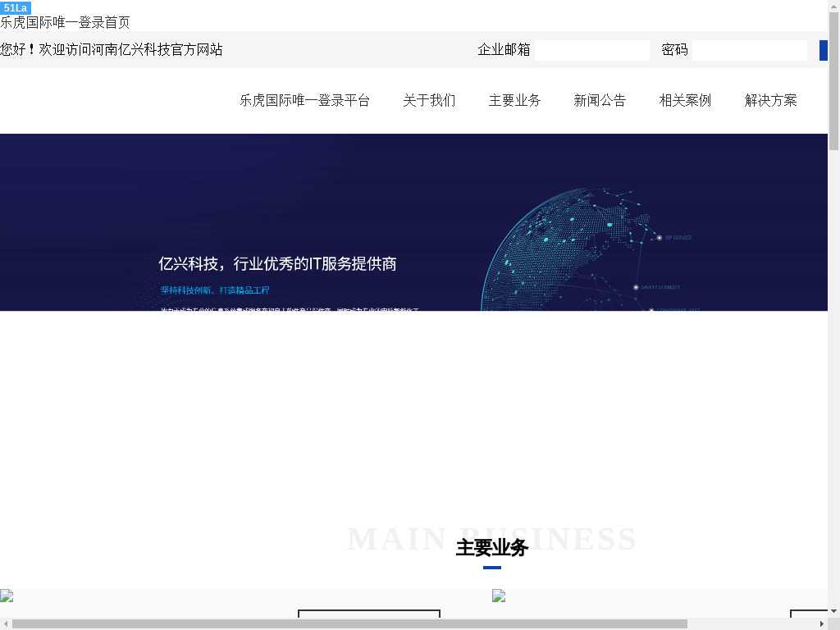
Task: Open the 主要业务 navigation item
Action: (x=515, y=100)
